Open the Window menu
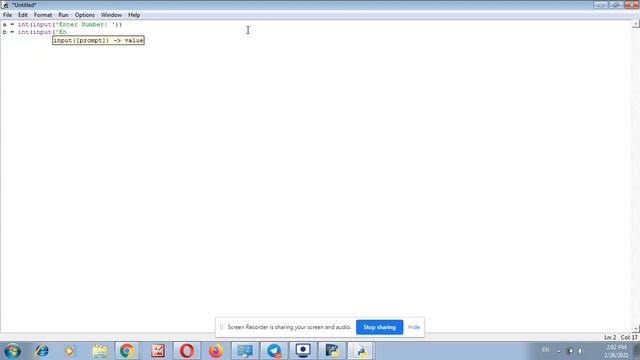Viewport: 640px width, 360px height. tap(111, 15)
